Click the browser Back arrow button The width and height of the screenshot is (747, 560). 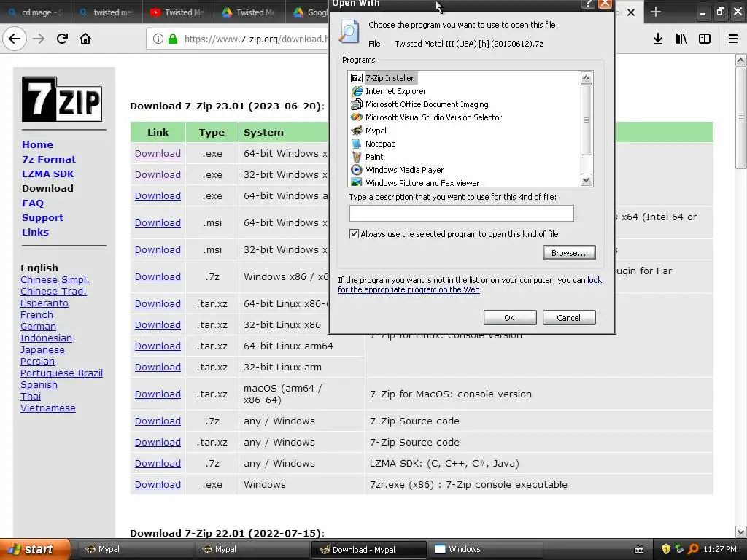tap(15, 39)
